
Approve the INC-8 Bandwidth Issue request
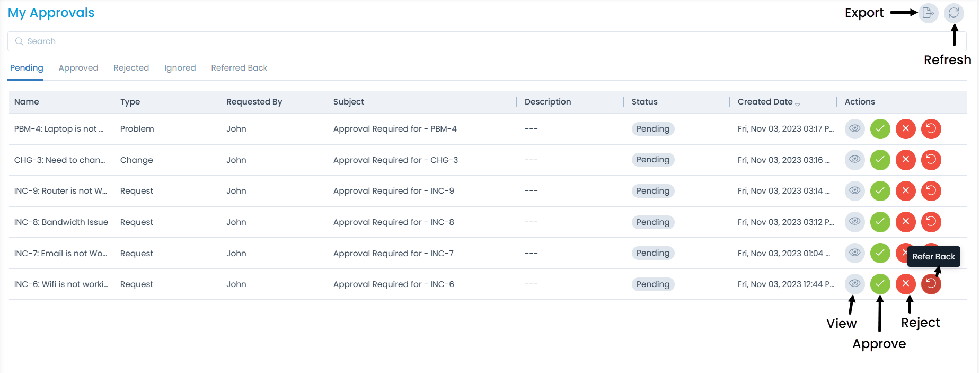coord(880,222)
